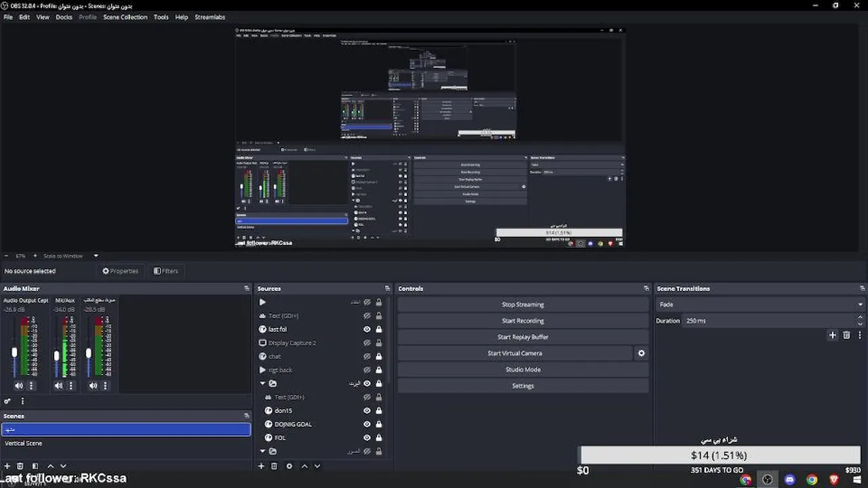Image resolution: width=868 pixels, height=488 pixels.
Task: Open the Tools menu
Action: pyautogui.click(x=161, y=17)
